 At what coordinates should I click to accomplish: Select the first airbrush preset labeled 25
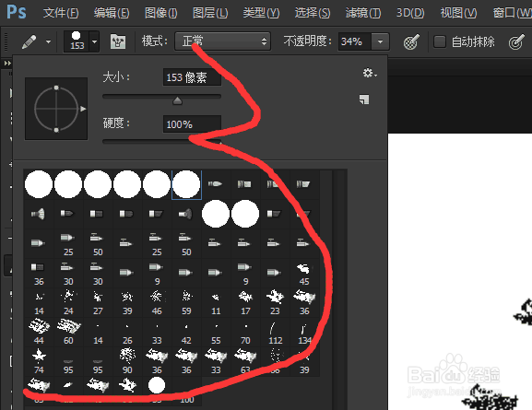point(68,243)
